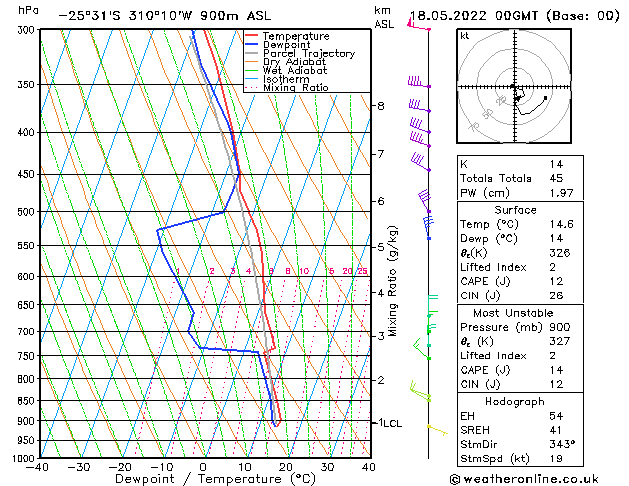Open the weatheronline.co.uk copyright text
The image size is (629, 486).
point(524,479)
